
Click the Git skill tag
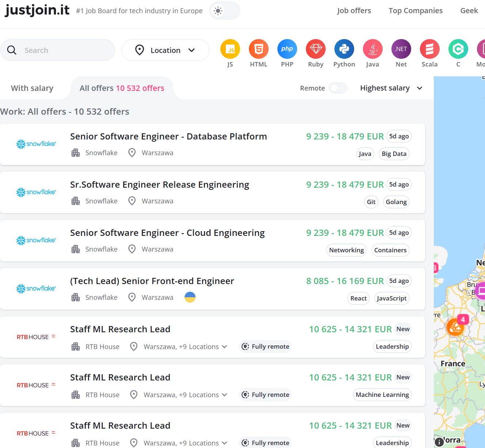coord(371,202)
